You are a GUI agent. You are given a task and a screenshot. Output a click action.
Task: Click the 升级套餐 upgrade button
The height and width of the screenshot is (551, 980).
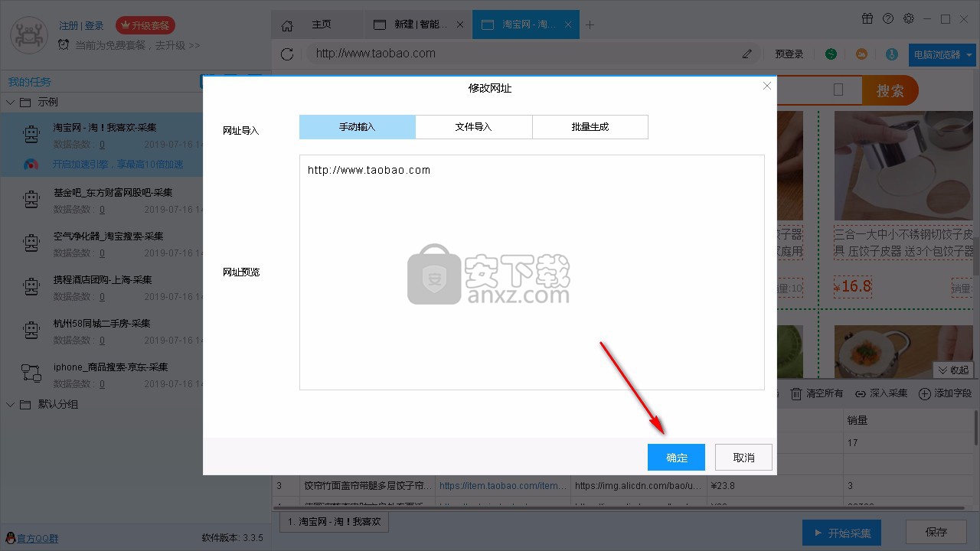pyautogui.click(x=145, y=26)
